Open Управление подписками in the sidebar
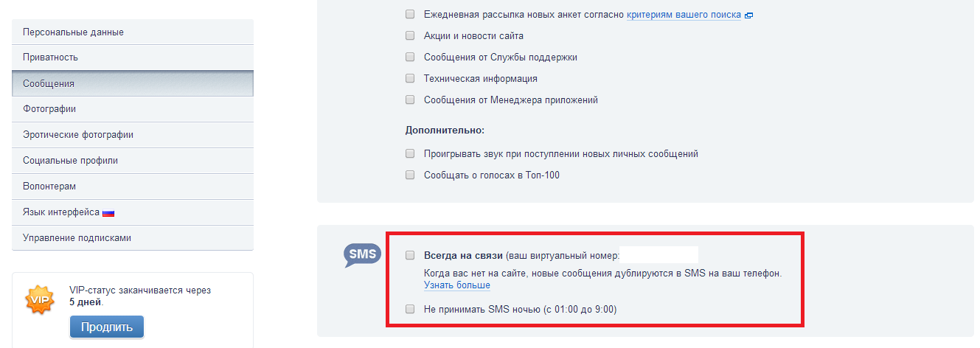 click(133, 238)
